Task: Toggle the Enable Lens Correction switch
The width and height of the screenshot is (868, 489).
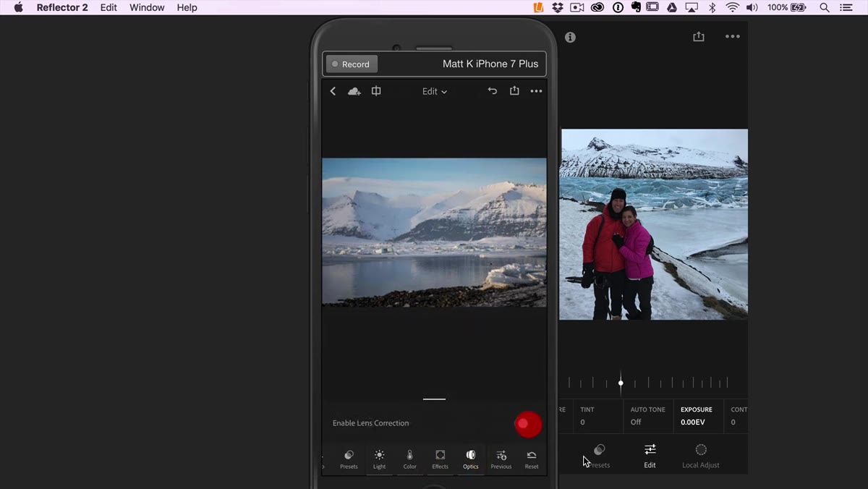Action: [x=528, y=424]
